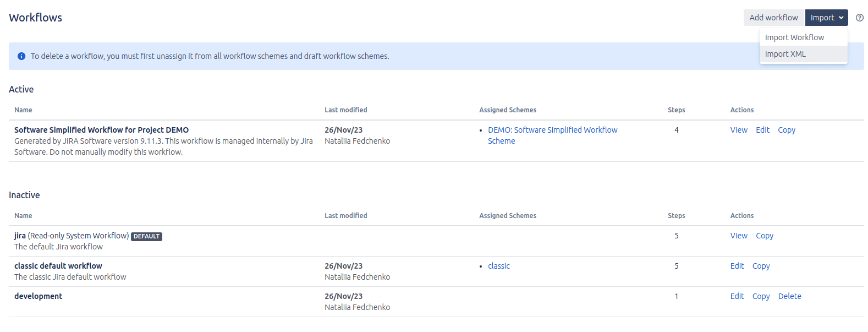Copy the jira read-only system workflow
This screenshot has height=332, width=868.
[765, 236]
